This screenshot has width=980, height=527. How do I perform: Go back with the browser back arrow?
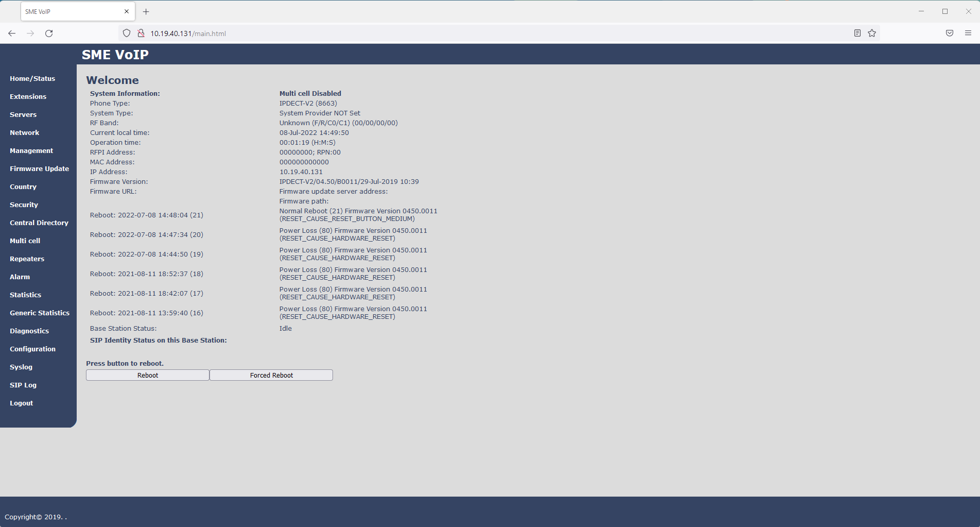click(x=12, y=33)
